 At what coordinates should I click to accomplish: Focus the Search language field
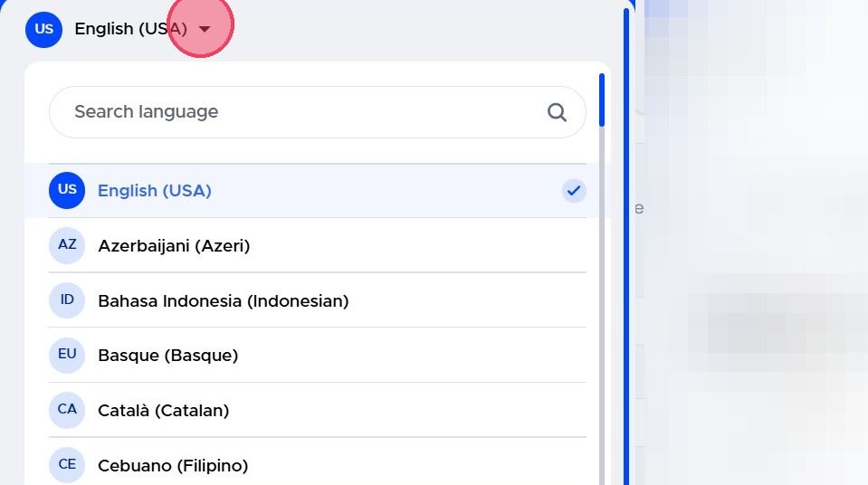pyautogui.click(x=317, y=112)
